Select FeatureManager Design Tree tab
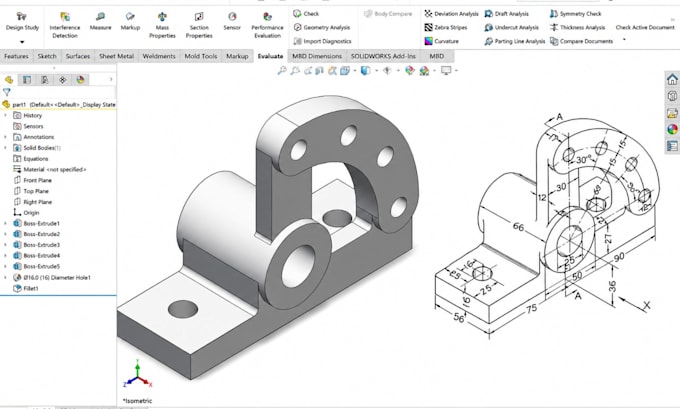Image resolution: width=680 pixels, height=409 pixels. [9, 80]
